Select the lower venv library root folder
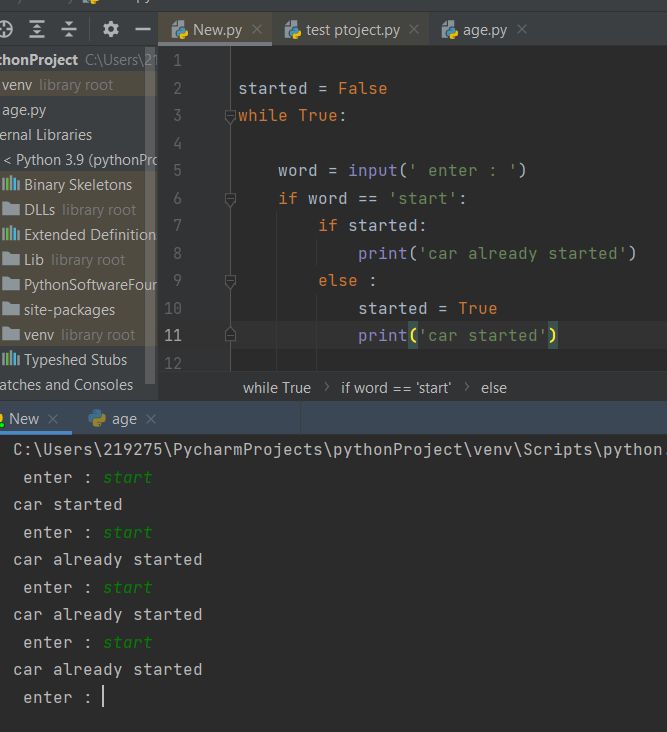 pos(72,335)
